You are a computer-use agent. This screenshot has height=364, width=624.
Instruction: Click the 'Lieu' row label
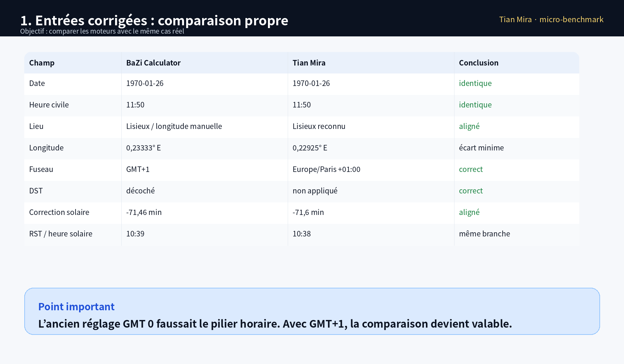point(36,126)
